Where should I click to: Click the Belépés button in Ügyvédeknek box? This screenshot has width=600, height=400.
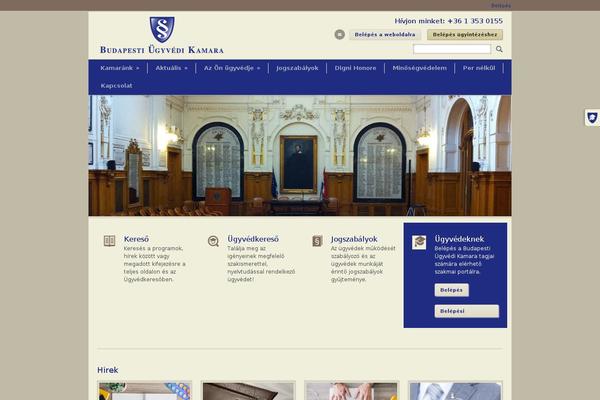point(452,290)
